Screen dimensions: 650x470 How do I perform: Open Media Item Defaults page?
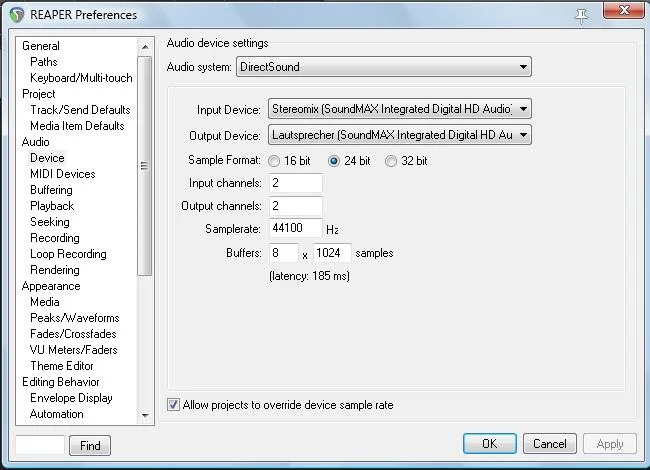[x=77, y=126]
